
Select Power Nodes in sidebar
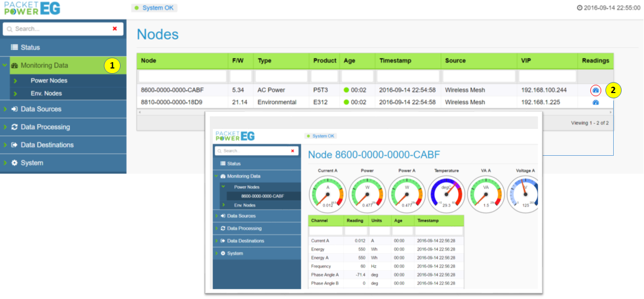[49, 80]
